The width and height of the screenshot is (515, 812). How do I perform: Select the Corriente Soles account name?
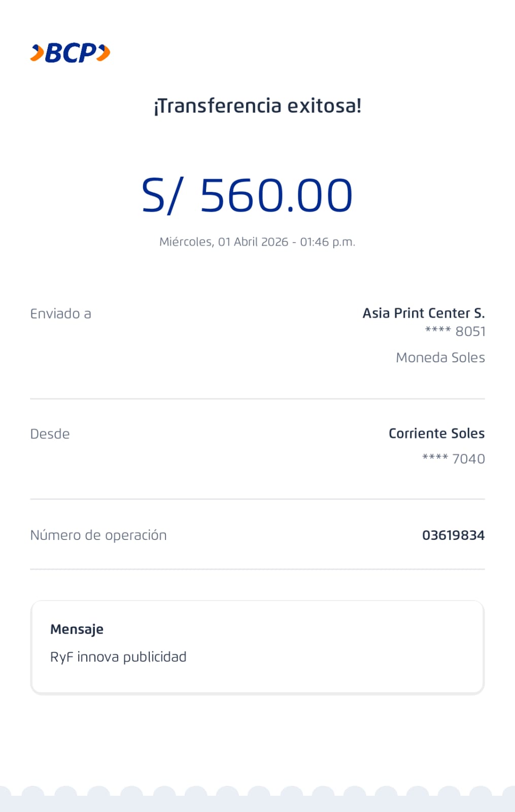pyautogui.click(x=436, y=433)
